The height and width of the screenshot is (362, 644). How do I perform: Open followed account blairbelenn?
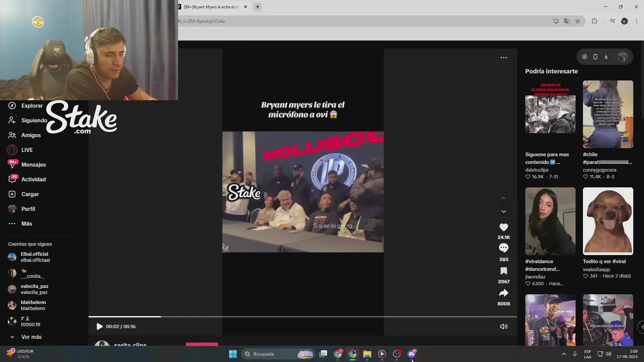coord(33,305)
